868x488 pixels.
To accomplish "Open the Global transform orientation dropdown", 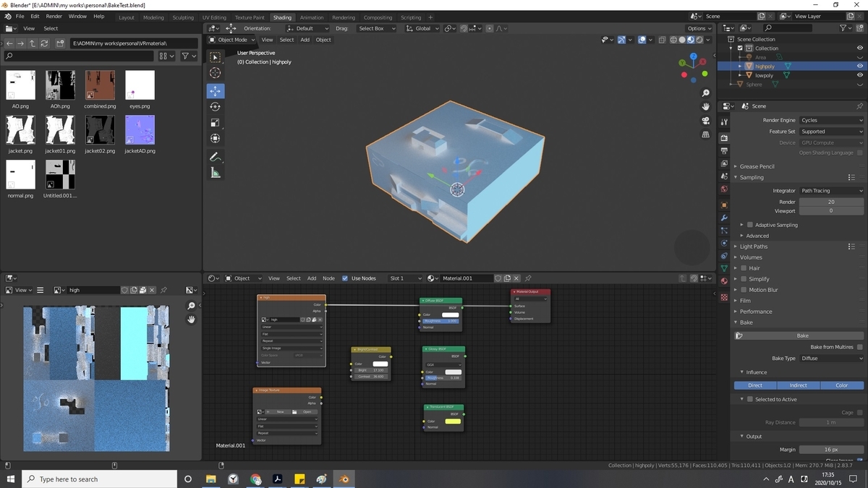I will tap(422, 28).
